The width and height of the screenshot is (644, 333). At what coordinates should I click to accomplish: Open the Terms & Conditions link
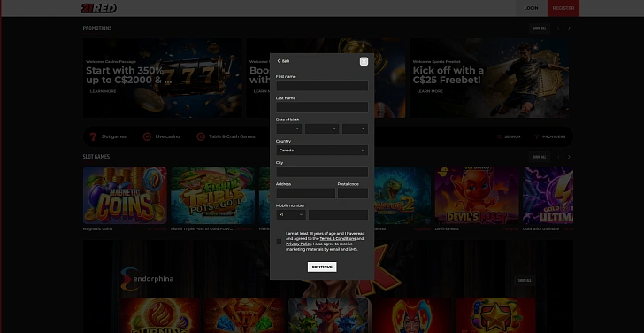tap(338, 238)
